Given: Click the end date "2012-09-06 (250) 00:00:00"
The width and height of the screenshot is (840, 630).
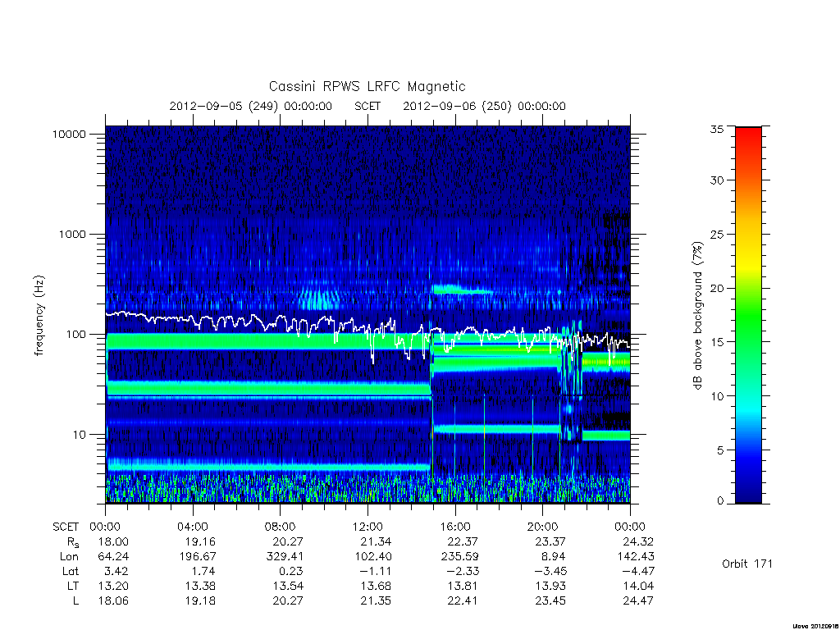Looking at the screenshot, I should point(484,106).
